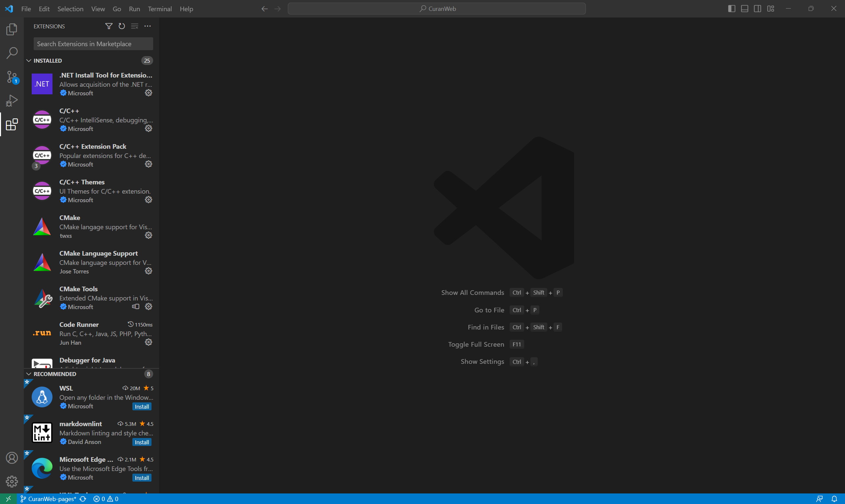Open the Accounts icon in the activity bar

coord(12,458)
